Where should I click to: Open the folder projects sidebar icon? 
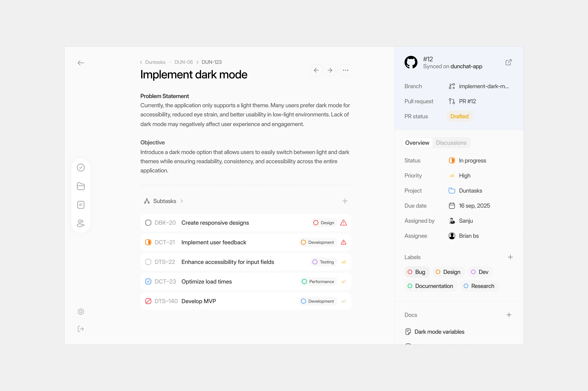tap(81, 186)
